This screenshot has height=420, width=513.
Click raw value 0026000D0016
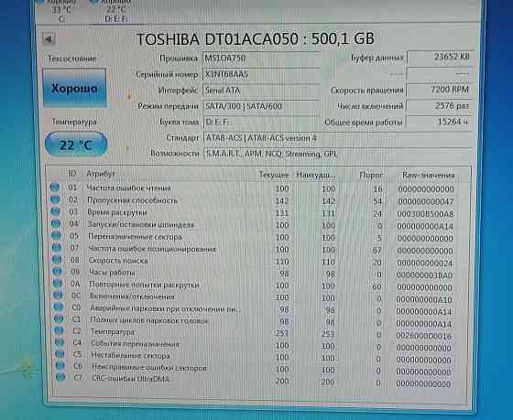(x=423, y=336)
